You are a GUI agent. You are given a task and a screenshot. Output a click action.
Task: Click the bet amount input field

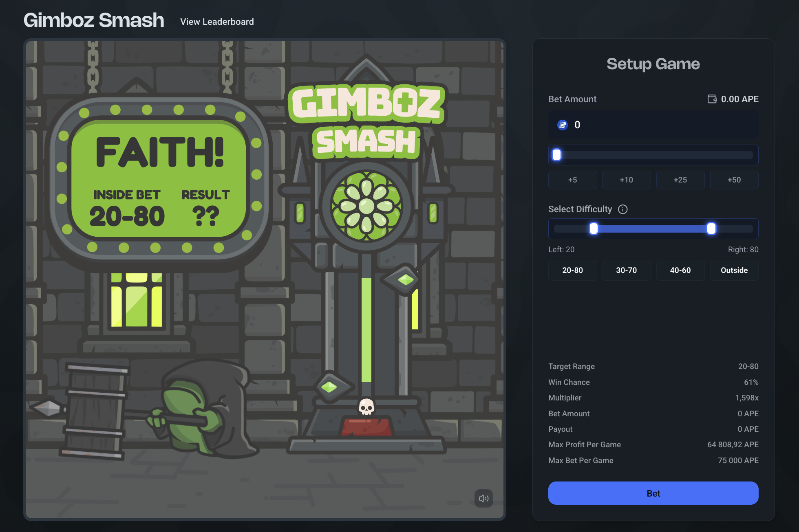click(x=660, y=125)
